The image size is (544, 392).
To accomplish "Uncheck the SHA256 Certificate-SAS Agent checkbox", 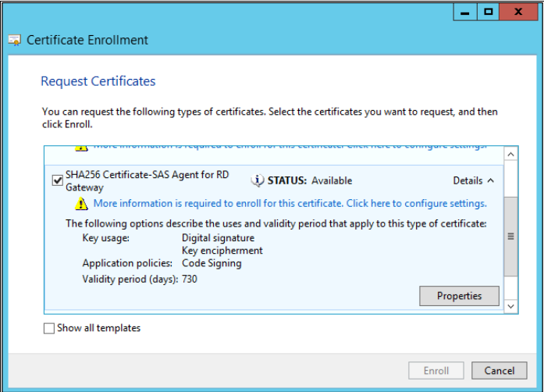I will coord(57,180).
